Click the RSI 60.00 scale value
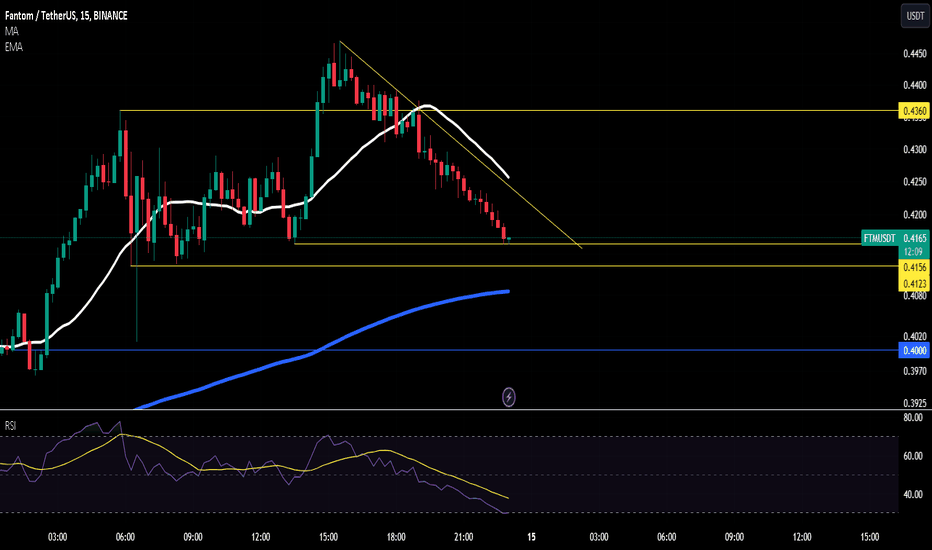This screenshot has width=932, height=550. tap(913, 456)
